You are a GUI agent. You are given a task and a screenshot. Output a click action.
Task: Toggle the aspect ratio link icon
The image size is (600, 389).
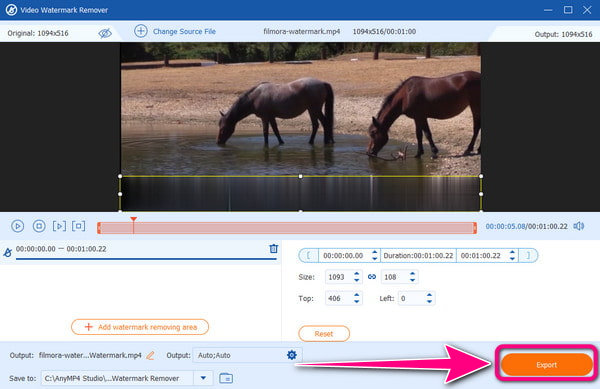tap(372, 277)
